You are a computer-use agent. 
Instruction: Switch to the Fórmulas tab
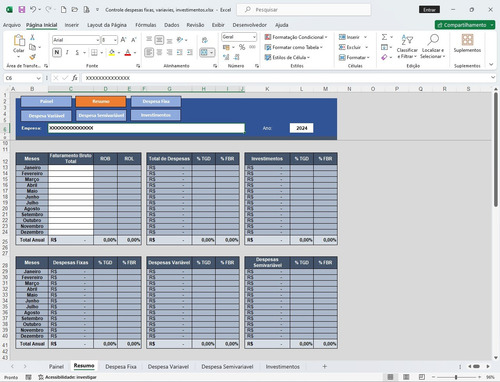pyautogui.click(x=146, y=25)
